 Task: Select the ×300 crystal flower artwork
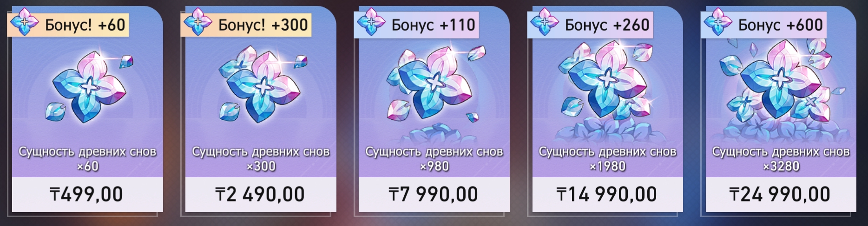(x=261, y=87)
